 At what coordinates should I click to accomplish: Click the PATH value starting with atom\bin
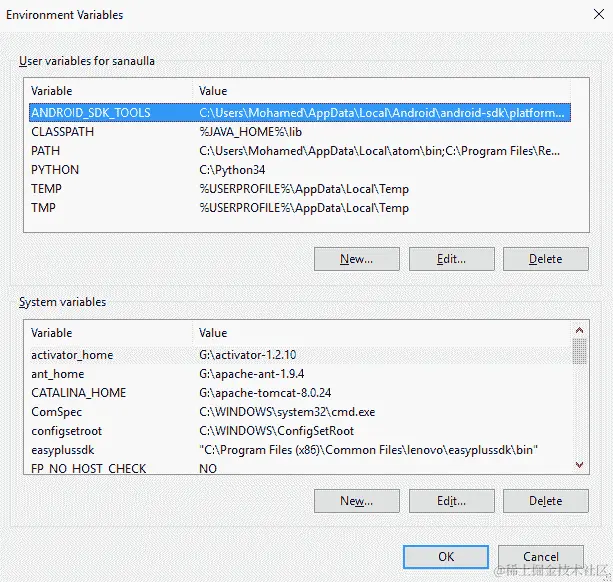[x=379, y=151]
